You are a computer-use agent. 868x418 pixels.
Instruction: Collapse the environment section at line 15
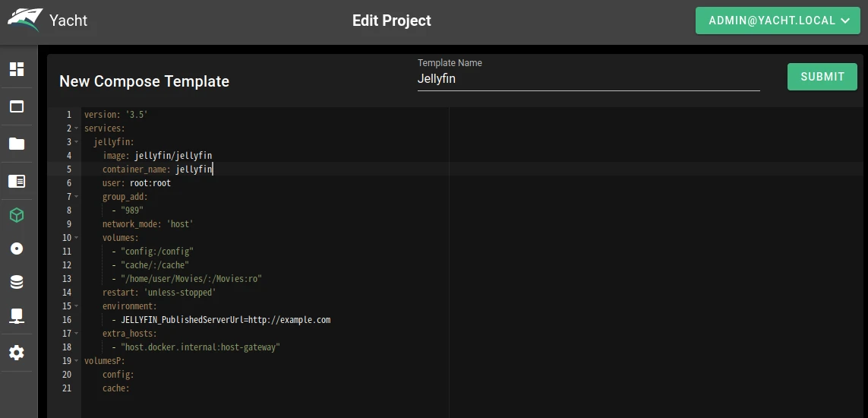[77, 306]
